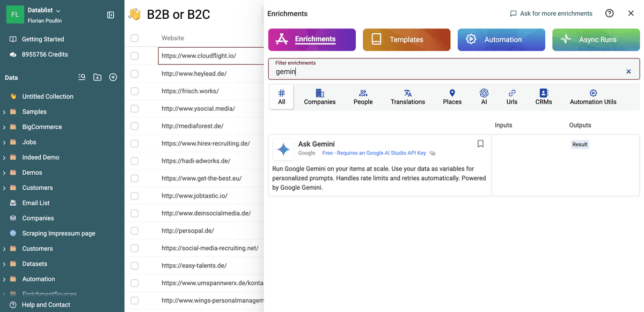Click the FL workspace avatar
The image size is (644, 312).
pyautogui.click(x=15, y=14)
